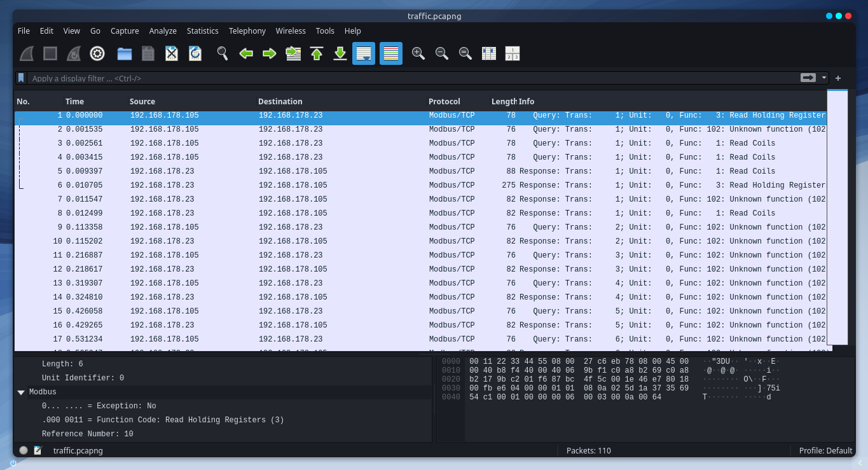Zoom in on packet list text
This screenshot has width=868, height=470.
[418, 54]
